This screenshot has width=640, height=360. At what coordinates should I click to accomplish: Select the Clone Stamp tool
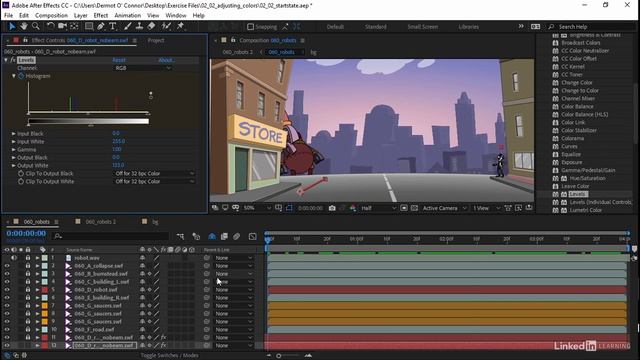(x=139, y=26)
